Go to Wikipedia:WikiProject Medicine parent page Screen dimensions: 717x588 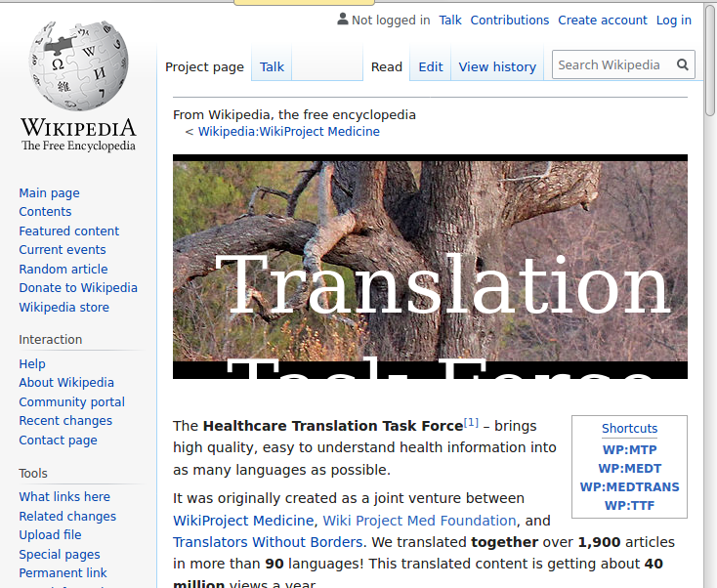click(x=288, y=132)
